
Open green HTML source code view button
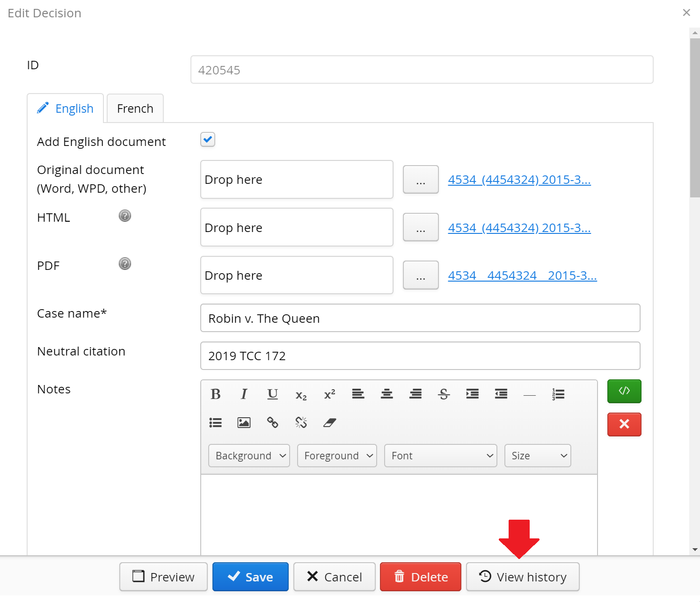click(x=624, y=391)
